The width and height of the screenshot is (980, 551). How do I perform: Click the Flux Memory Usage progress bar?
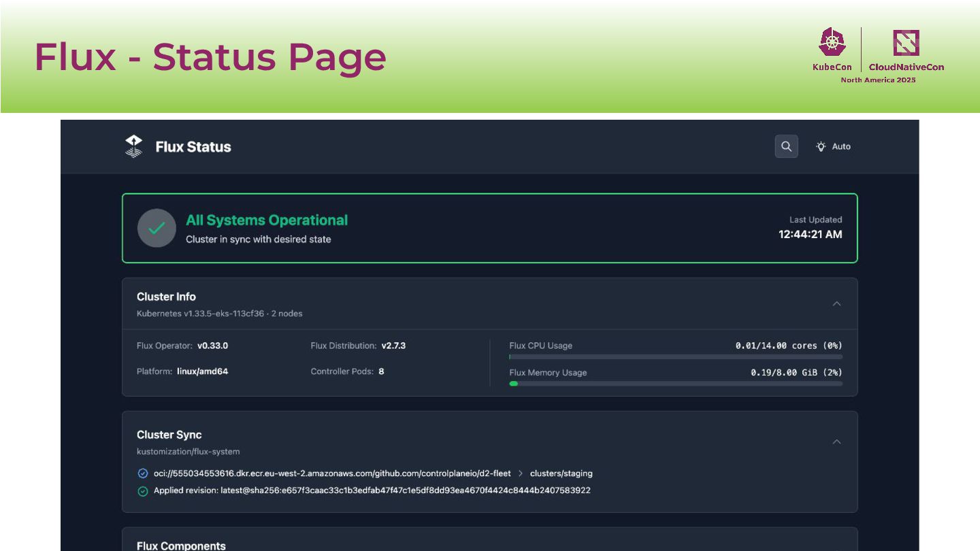click(x=676, y=384)
